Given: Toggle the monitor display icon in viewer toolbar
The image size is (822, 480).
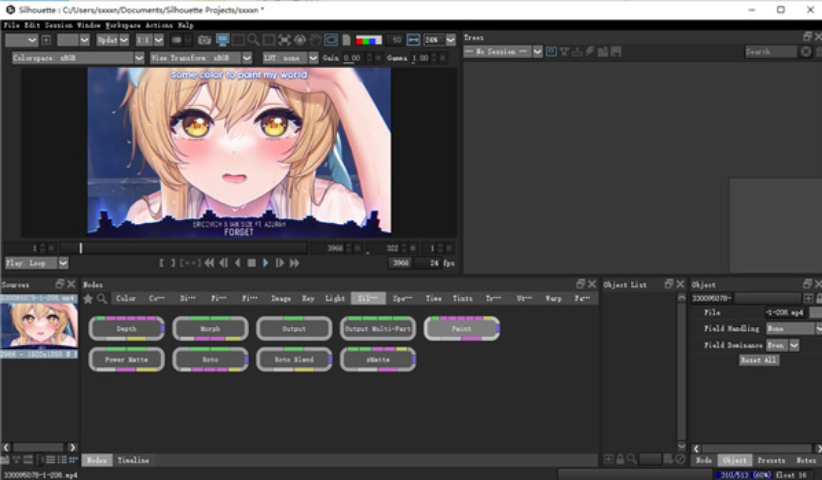Looking at the screenshot, I should coord(222,40).
